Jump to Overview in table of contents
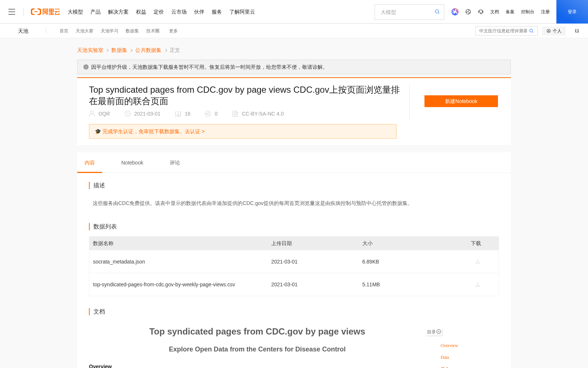The image size is (588, 368). [449, 346]
